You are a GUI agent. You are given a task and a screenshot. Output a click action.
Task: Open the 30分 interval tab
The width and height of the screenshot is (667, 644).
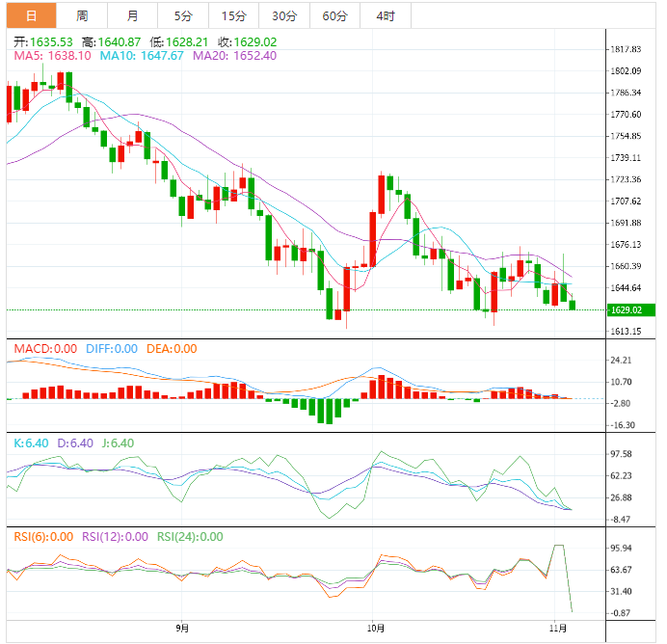click(x=284, y=15)
